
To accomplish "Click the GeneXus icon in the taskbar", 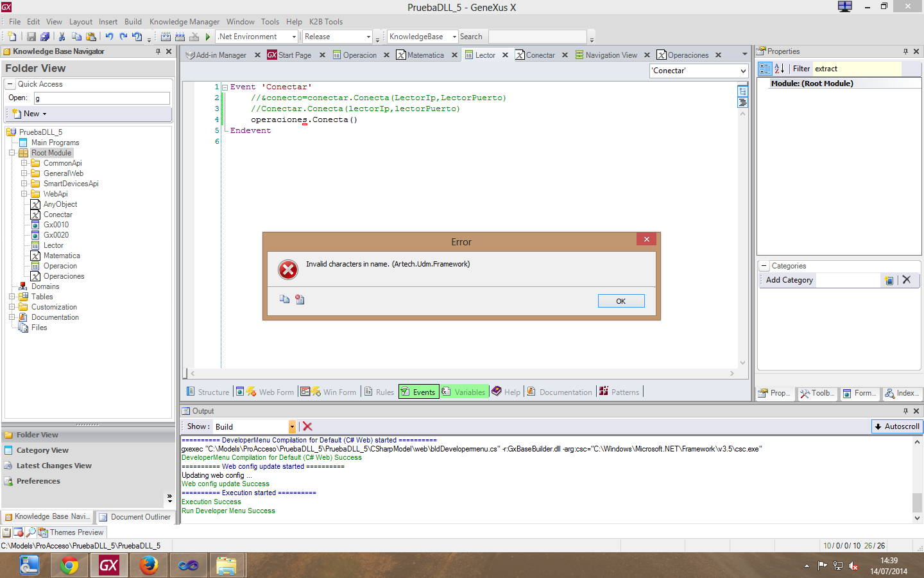I will (108, 565).
